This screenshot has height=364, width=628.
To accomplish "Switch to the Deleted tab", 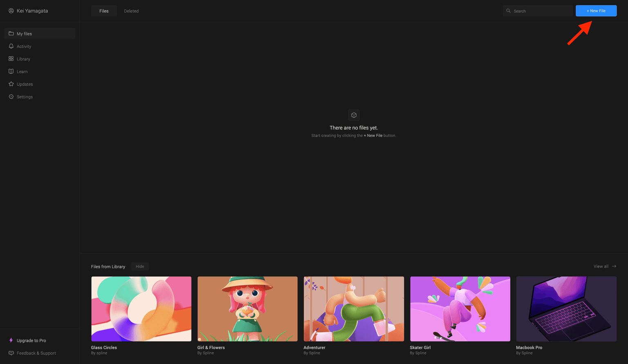I will pyautogui.click(x=131, y=11).
